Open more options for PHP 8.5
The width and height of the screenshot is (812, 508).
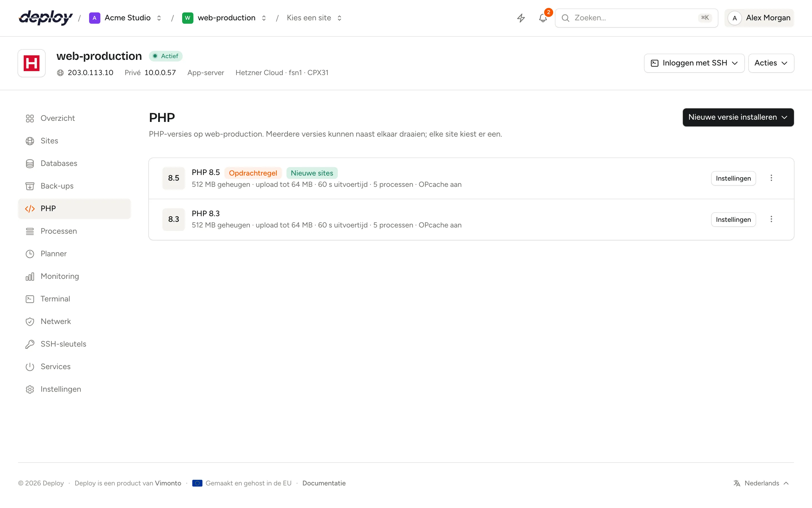coord(771,178)
